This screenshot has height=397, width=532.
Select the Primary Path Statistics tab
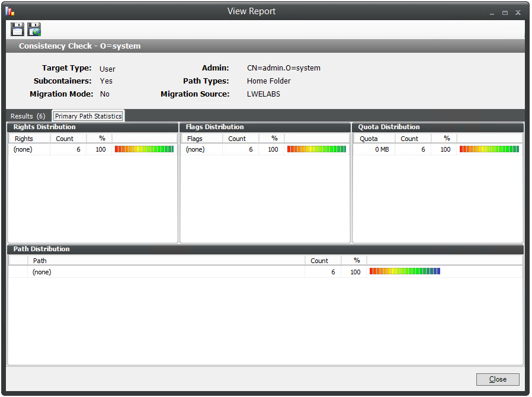tap(88, 116)
